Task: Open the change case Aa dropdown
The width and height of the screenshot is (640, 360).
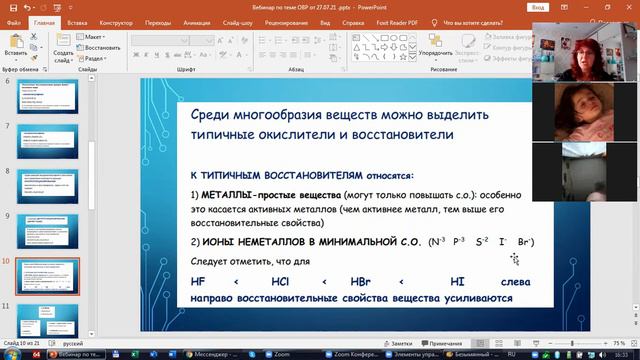Action: point(204,54)
